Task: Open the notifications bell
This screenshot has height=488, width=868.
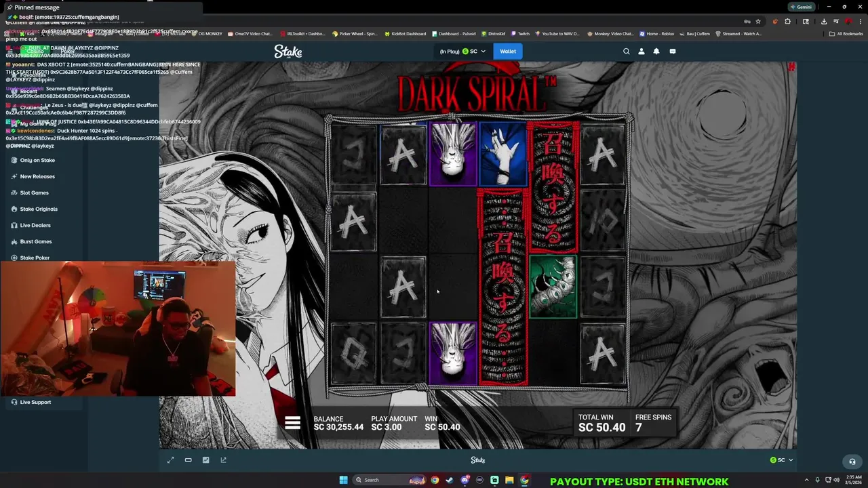Action: pyautogui.click(x=656, y=52)
